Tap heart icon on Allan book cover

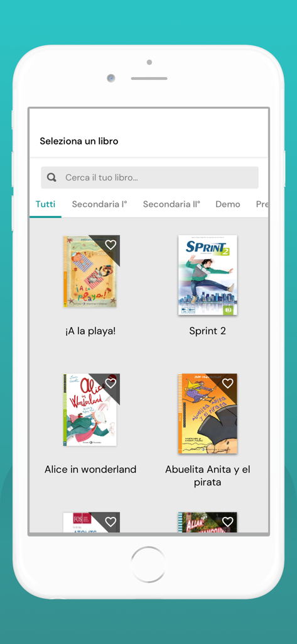click(228, 521)
